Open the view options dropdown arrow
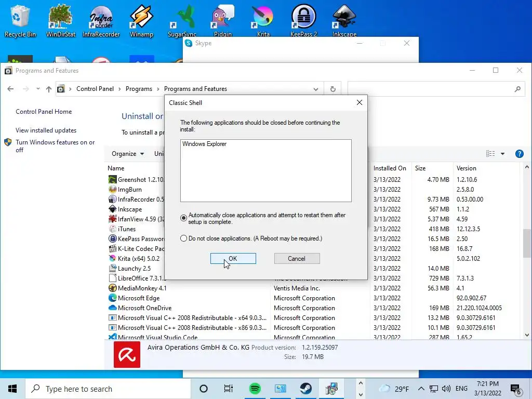532x399 pixels. click(502, 154)
